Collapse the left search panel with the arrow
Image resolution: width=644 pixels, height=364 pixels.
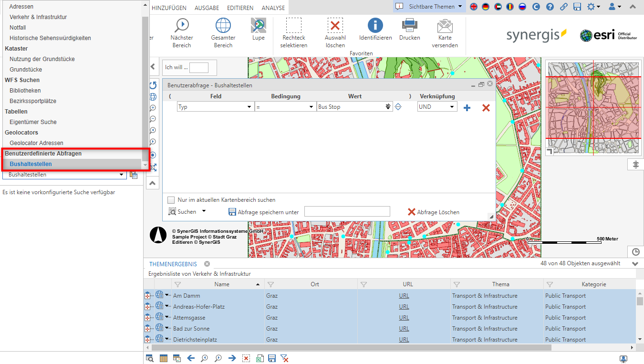pos(153,67)
